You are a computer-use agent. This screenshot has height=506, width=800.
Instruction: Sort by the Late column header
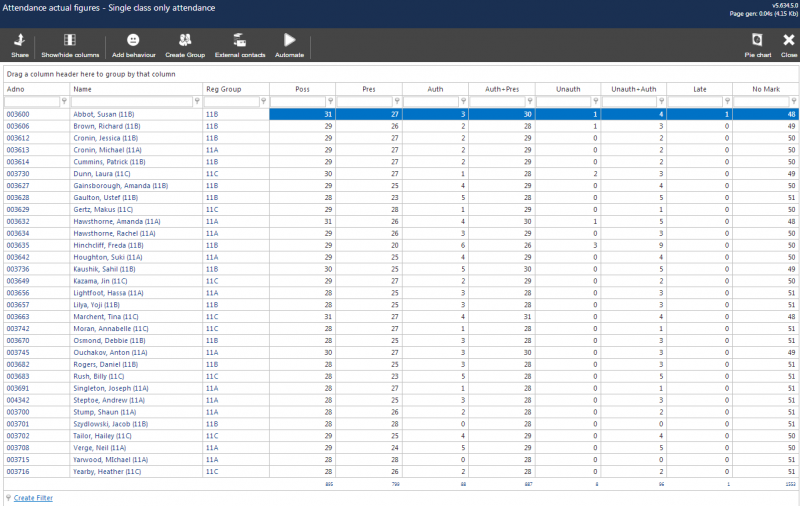[x=699, y=89]
